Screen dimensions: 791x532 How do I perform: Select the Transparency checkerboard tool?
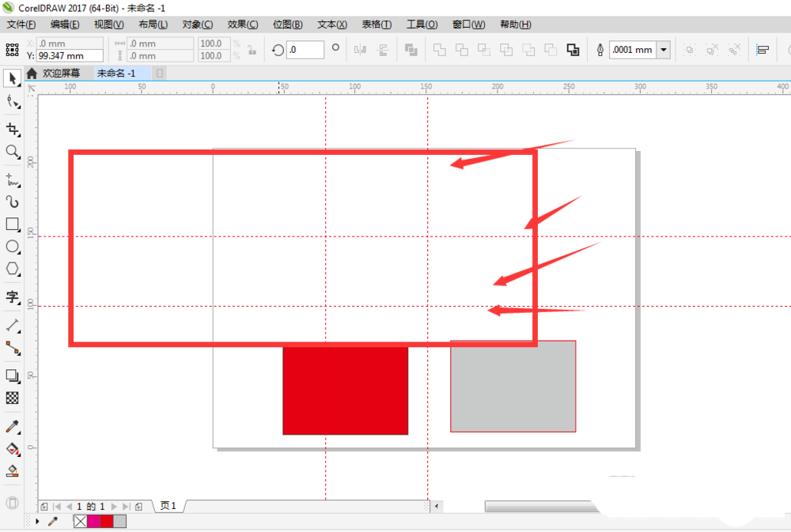(x=12, y=398)
